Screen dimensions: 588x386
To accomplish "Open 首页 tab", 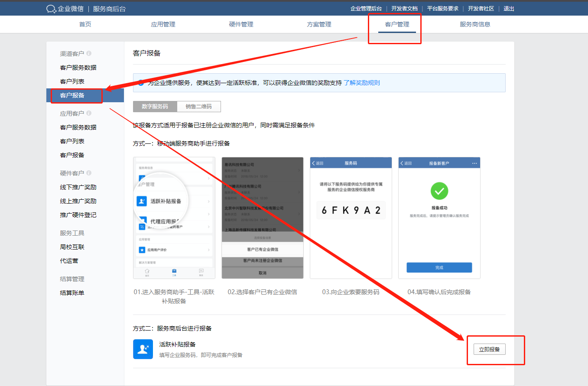I will [x=85, y=24].
